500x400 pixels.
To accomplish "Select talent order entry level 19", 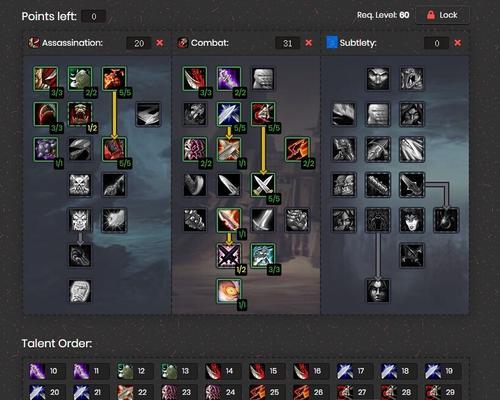I will (443, 371).
